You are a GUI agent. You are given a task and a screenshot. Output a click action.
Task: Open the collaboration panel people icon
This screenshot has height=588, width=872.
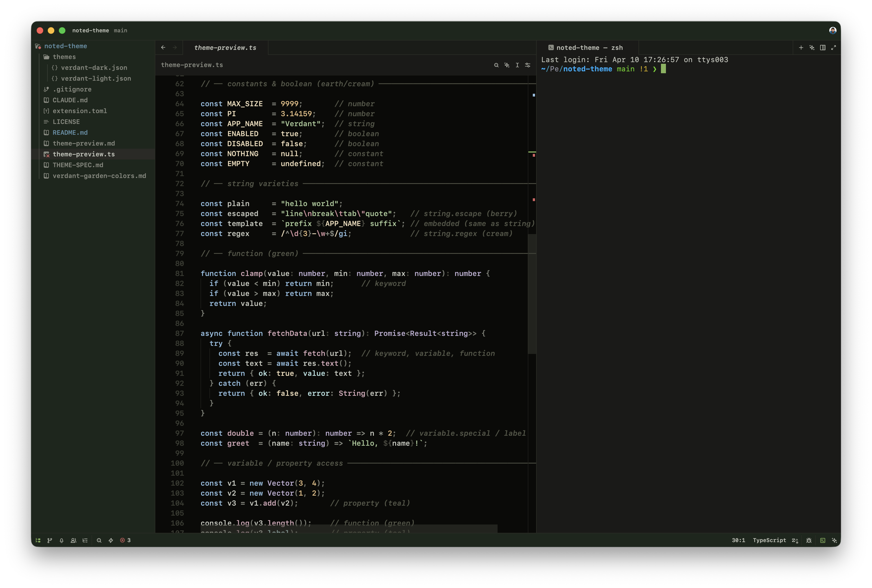[73, 540]
